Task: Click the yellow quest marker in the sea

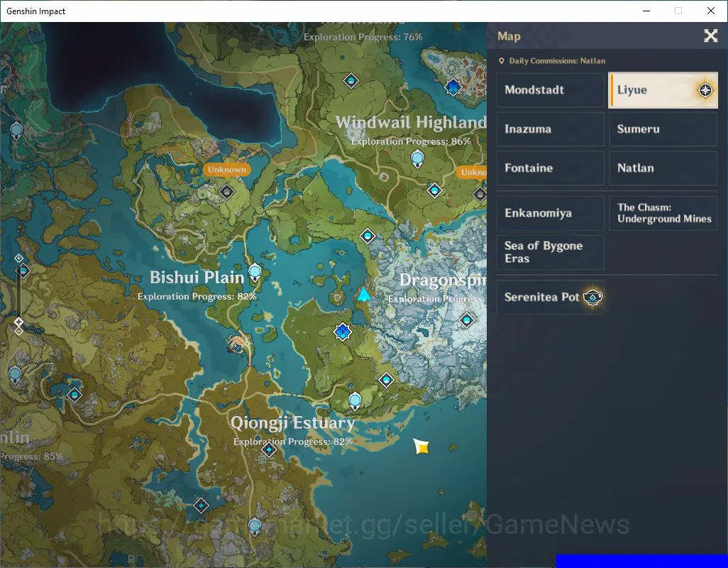Action: pyautogui.click(x=421, y=447)
